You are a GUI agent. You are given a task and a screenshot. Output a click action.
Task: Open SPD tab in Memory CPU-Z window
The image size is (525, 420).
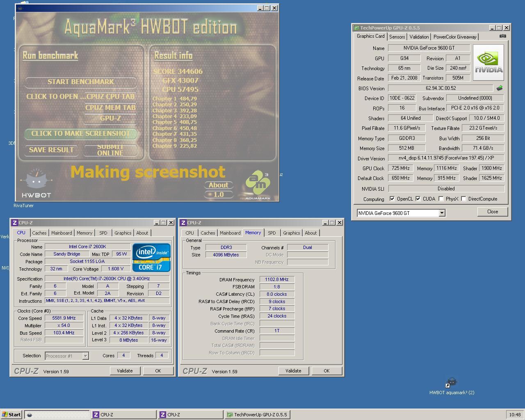click(x=272, y=233)
